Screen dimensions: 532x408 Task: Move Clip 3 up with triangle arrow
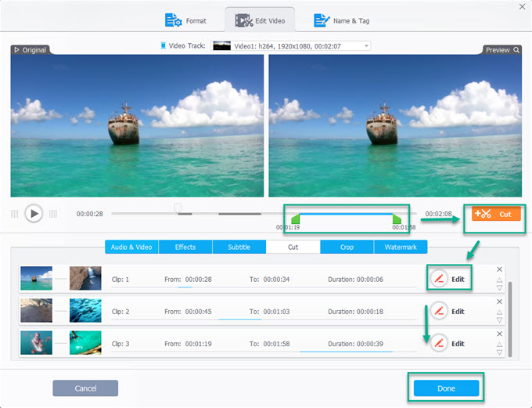coord(499,345)
